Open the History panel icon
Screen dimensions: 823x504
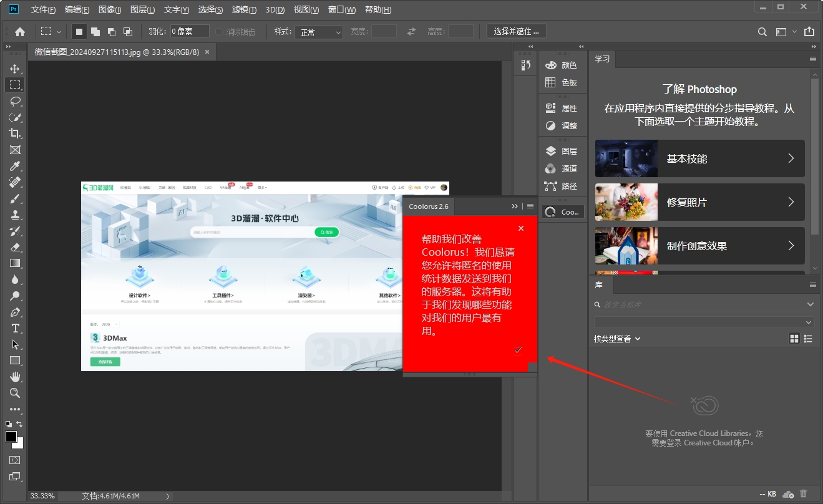click(x=525, y=65)
